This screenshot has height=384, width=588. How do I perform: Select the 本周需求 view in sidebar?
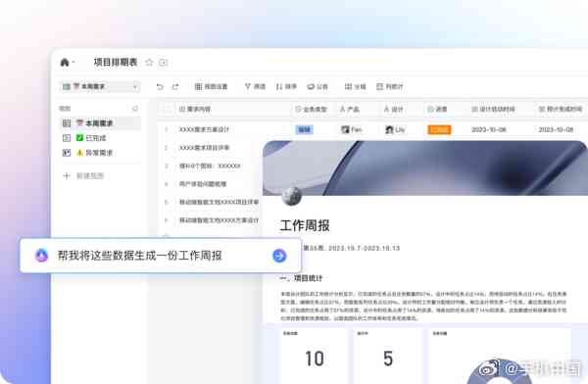pos(100,123)
